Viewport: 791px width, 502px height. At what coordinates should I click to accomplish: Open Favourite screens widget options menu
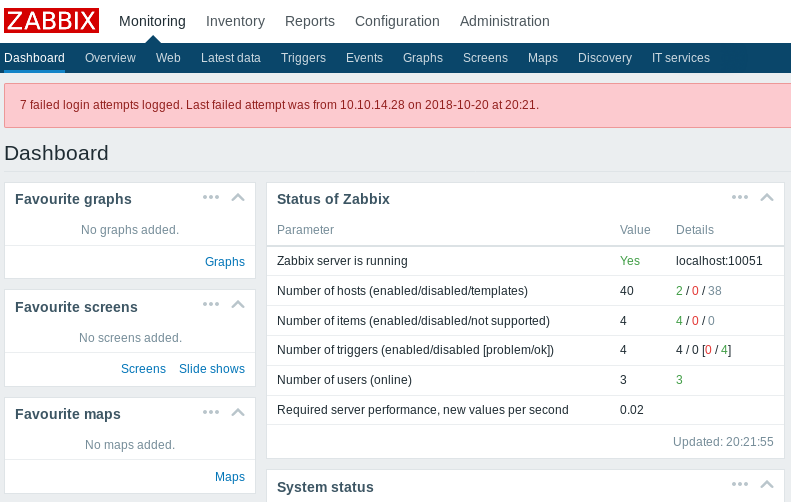pos(210,304)
